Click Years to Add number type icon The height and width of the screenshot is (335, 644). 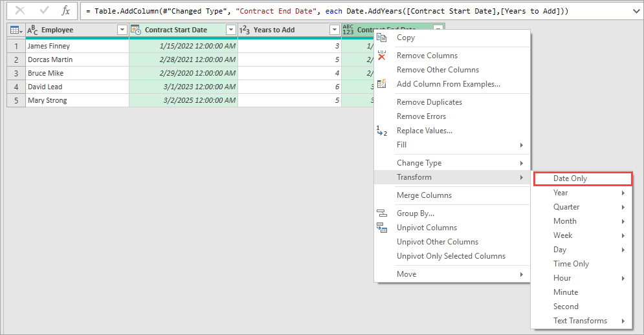(x=245, y=30)
